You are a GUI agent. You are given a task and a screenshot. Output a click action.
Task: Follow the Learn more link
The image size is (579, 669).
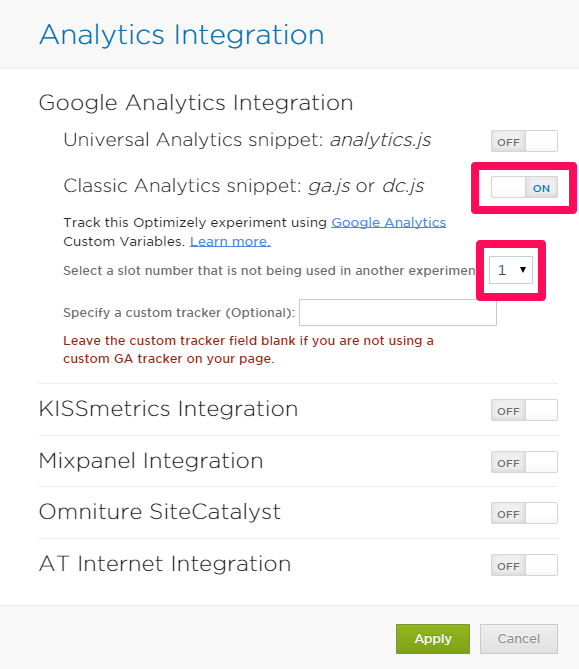(x=230, y=241)
